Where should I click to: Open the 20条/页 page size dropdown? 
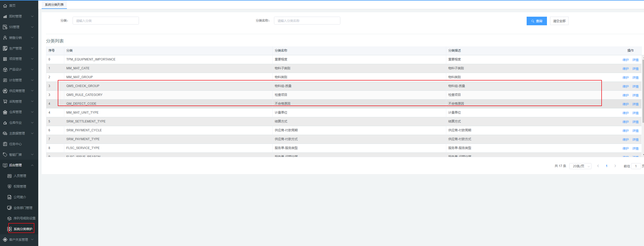[x=580, y=166]
